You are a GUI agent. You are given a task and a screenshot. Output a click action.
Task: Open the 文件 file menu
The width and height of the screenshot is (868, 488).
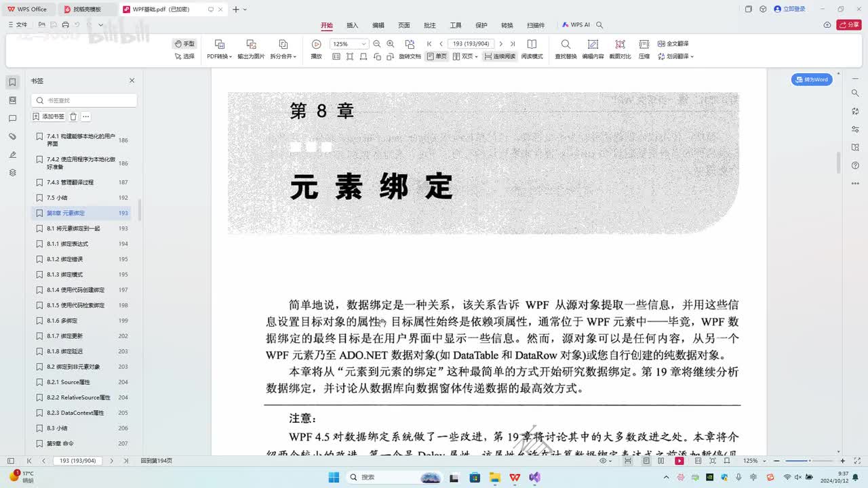(17, 25)
